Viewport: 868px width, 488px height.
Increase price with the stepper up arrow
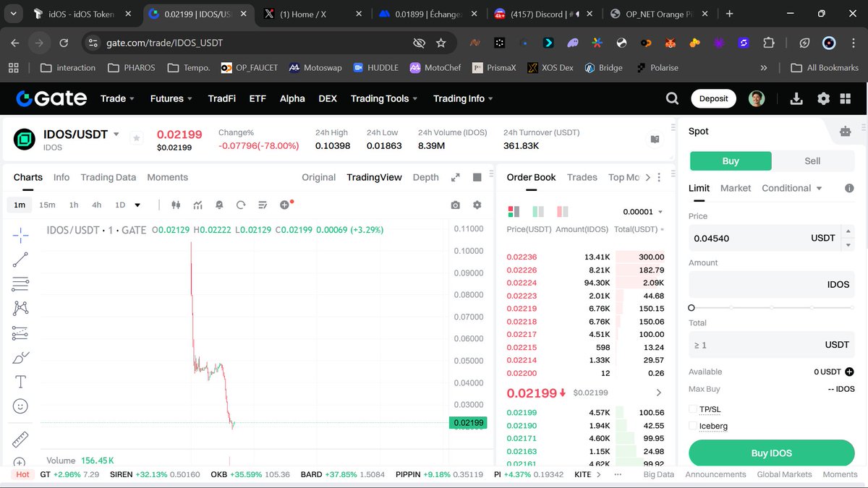click(849, 231)
